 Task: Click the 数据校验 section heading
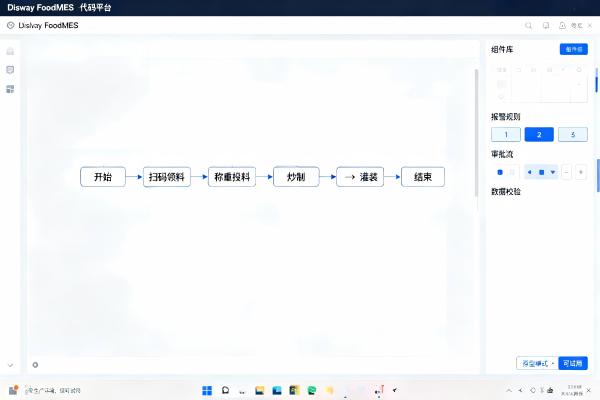[506, 191]
